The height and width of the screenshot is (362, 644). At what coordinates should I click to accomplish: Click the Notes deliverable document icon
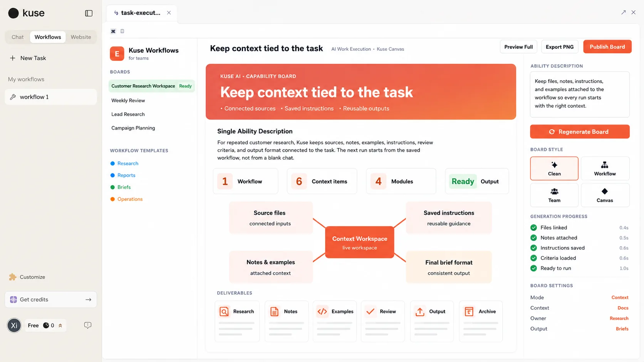point(274,312)
